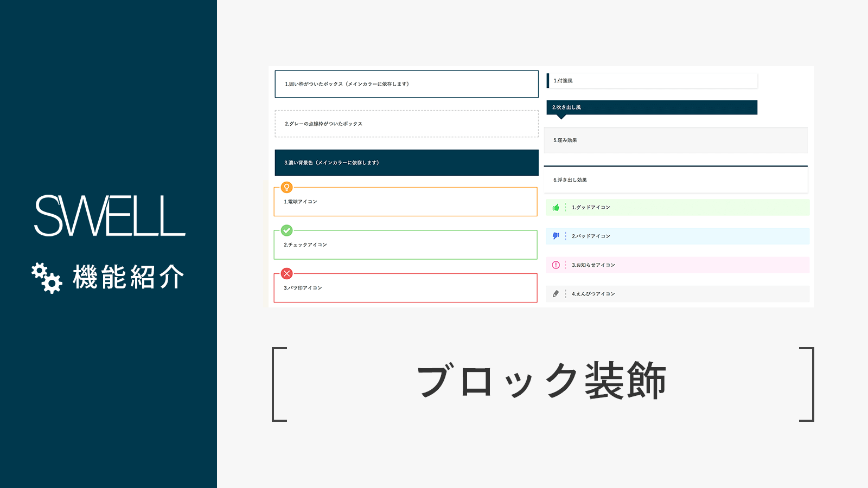Image resolution: width=868 pixels, height=488 pixels.
Task: Click the 1.グッドアイコン label
Action: click(591, 208)
